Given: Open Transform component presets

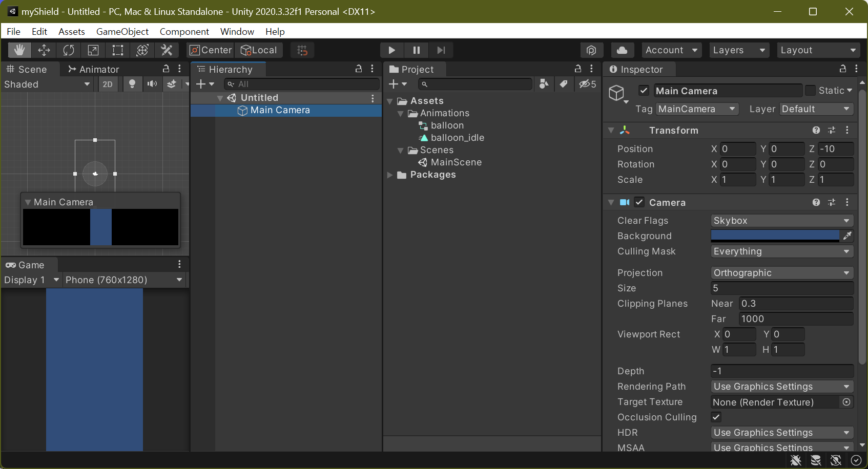Looking at the screenshot, I should tap(832, 130).
